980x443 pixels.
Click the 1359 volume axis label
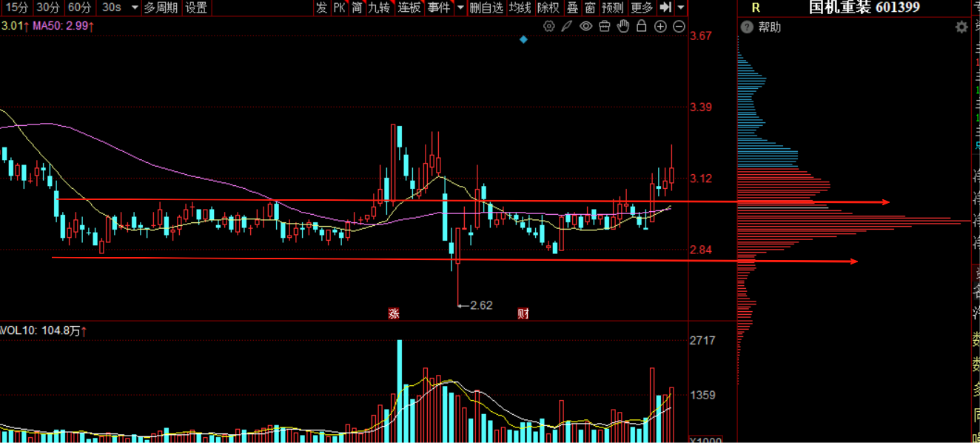[702, 395]
